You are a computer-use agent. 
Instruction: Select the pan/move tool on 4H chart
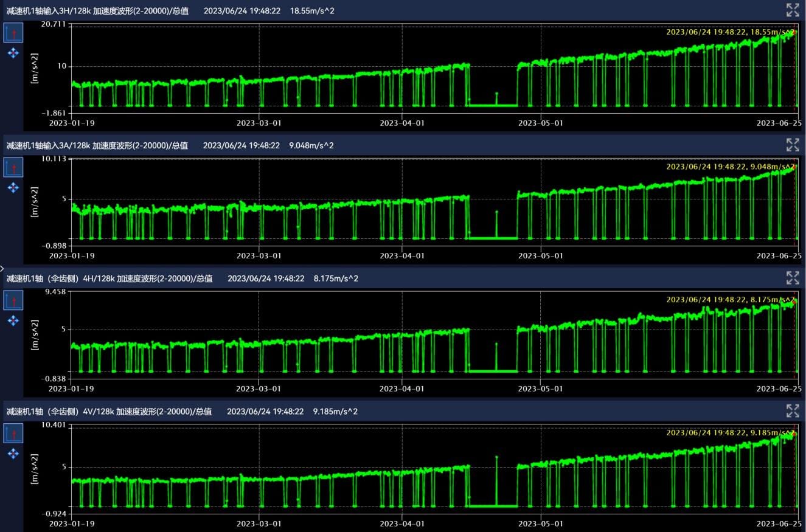coord(13,320)
